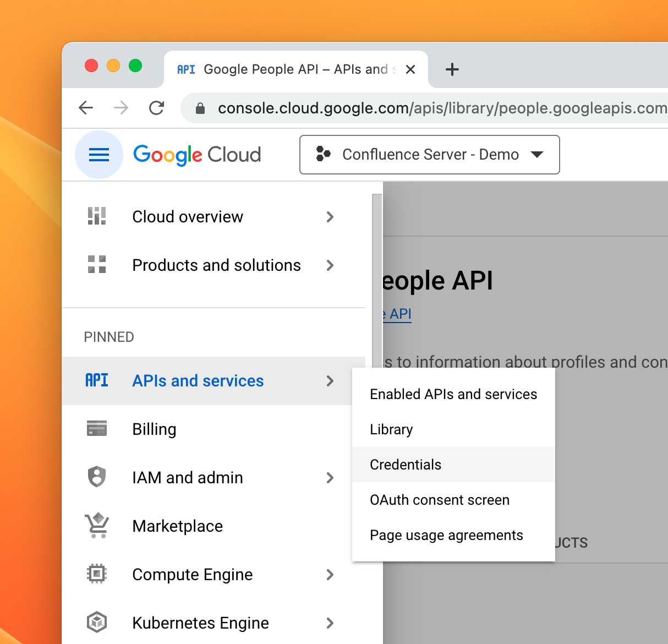
Task: Select Credentials from the submenu
Action: coord(406,465)
